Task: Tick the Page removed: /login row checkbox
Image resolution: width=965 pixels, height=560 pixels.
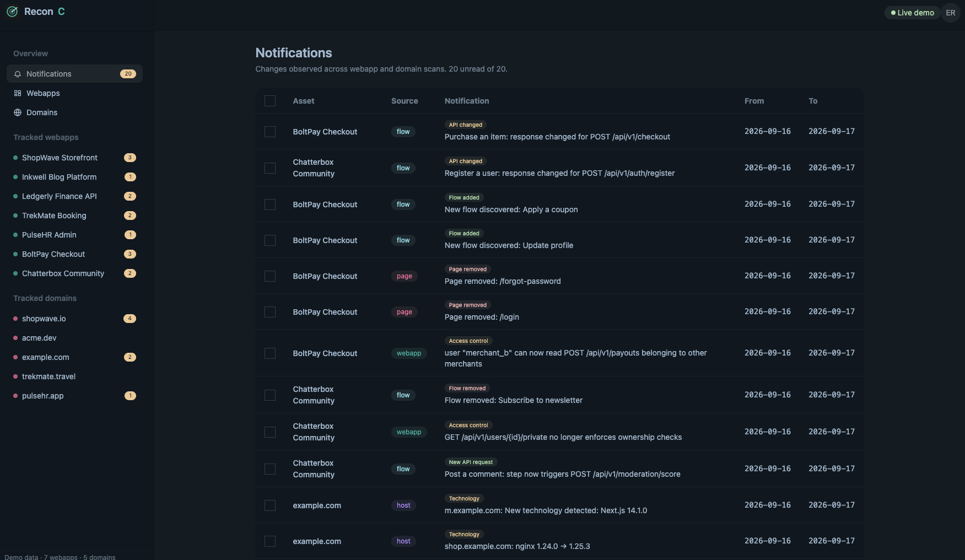Action: coord(270,312)
